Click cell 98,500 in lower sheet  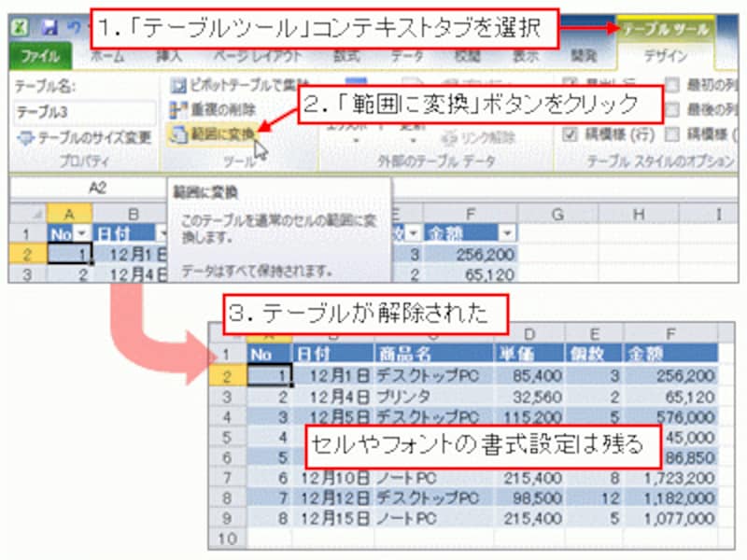click(x=529, y=498)
